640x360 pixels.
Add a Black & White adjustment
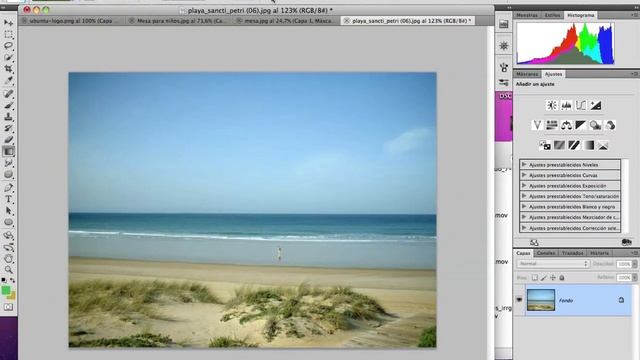tap(580, 125)
